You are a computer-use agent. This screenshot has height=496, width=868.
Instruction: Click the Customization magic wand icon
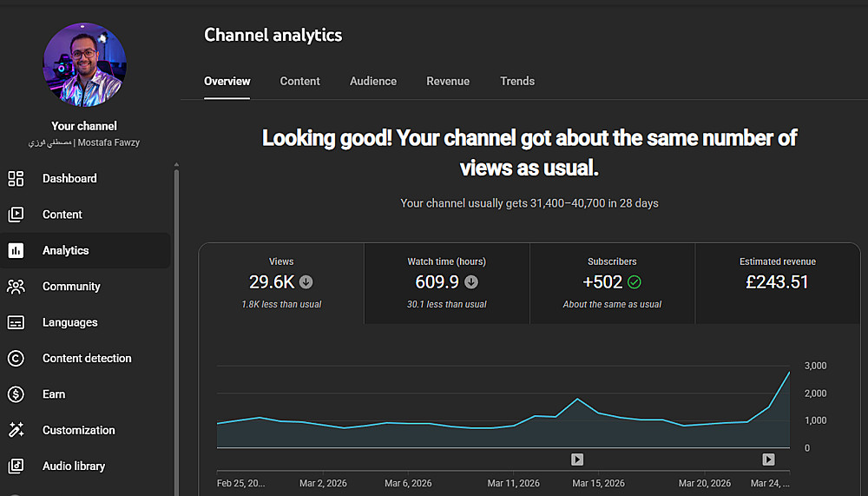tap(16, 430)
